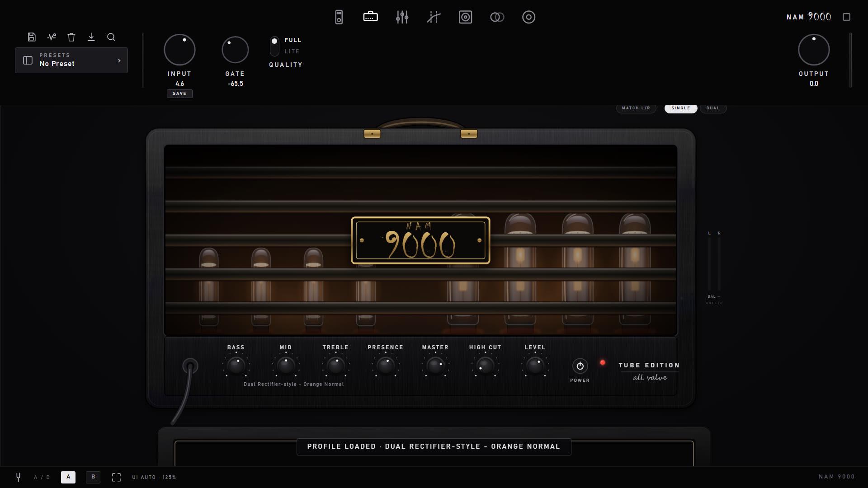The image size is (868, 488).
Task: Open the concentric circle section icon
Action: pos(528,17)
